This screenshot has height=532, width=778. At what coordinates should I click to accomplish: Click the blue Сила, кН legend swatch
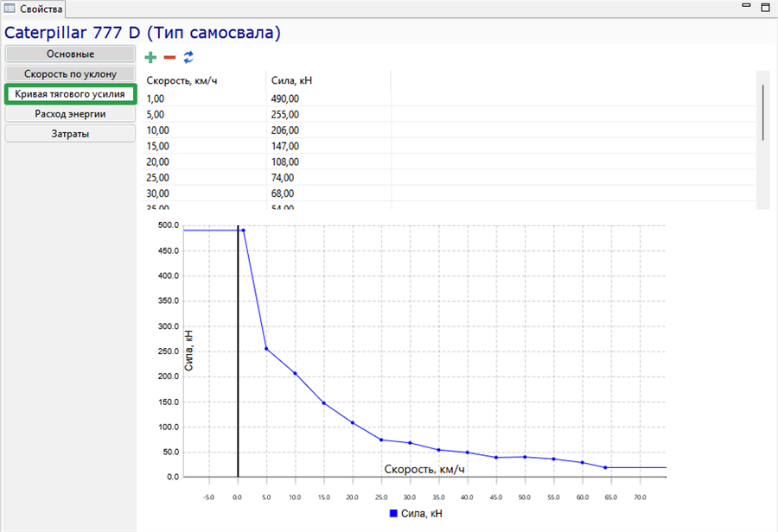[x=393, y=514]
